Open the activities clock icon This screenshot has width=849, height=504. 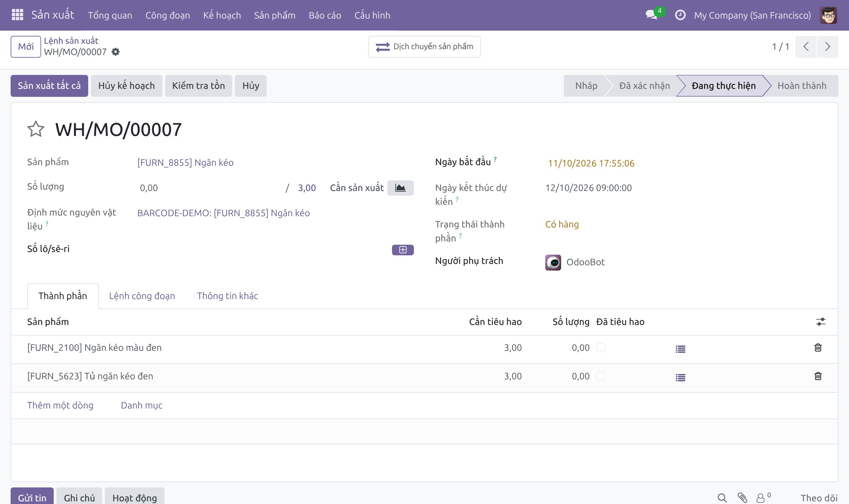click(680, 15)
